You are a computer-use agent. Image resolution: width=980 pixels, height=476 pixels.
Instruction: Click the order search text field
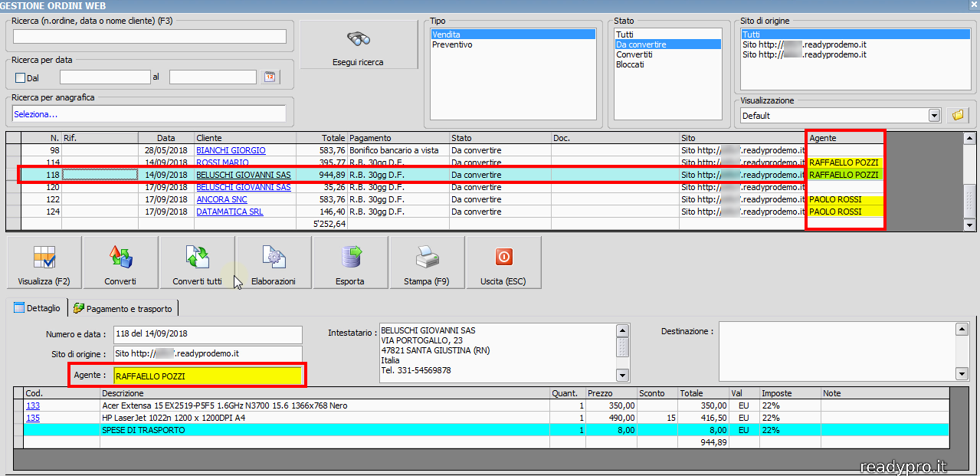[x=149, y=36]
